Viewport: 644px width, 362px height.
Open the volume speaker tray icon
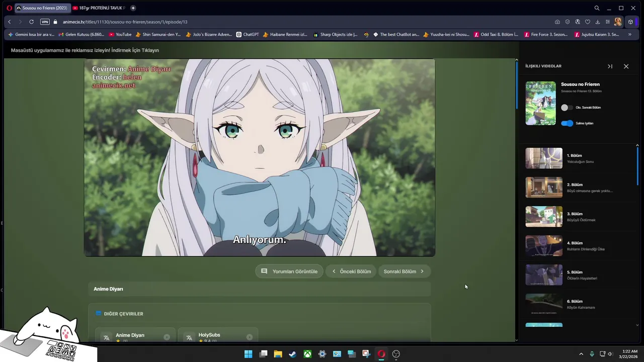pyautogui.click(x=610, y=354)
